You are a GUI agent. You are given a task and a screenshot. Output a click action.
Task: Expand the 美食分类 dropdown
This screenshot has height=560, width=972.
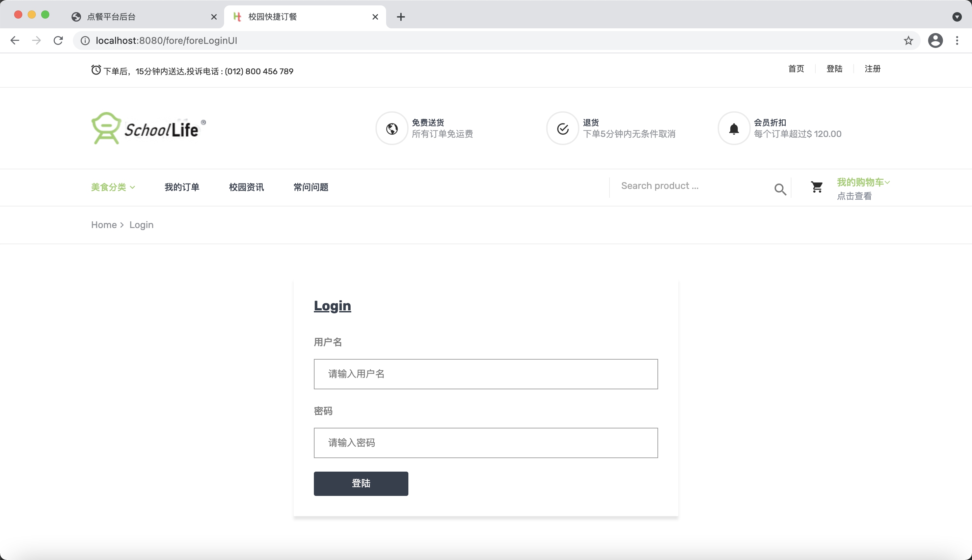[x=113, y=187]
